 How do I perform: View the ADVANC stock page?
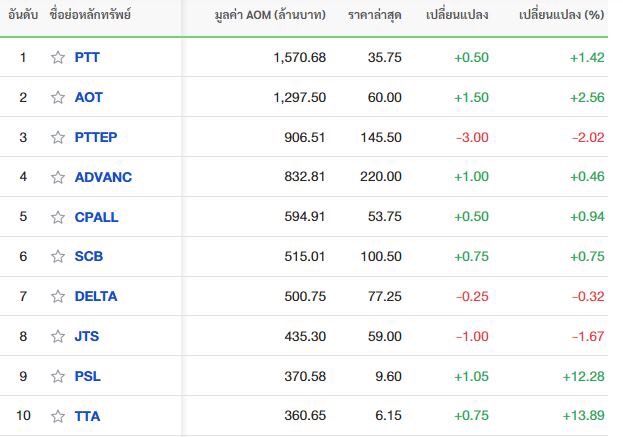pos(103,177)
